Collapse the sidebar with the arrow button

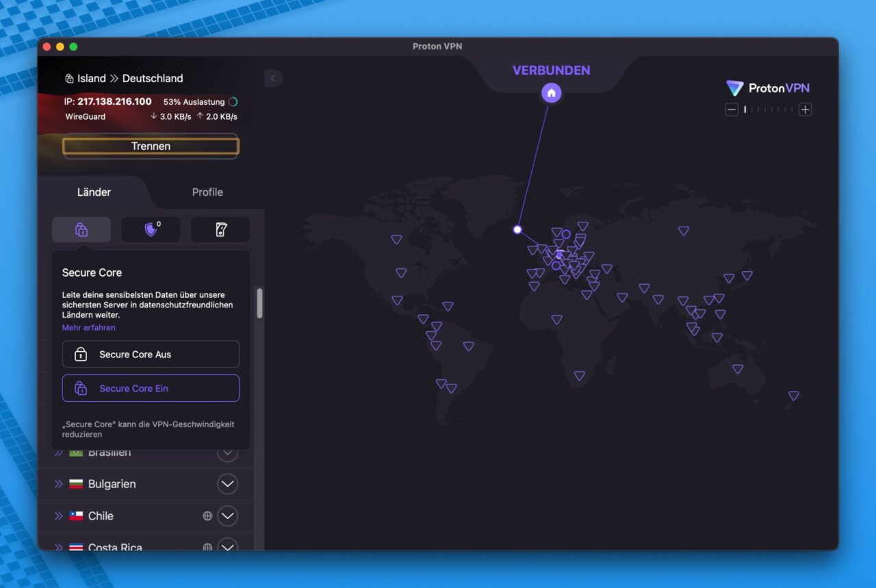[273, 78]
